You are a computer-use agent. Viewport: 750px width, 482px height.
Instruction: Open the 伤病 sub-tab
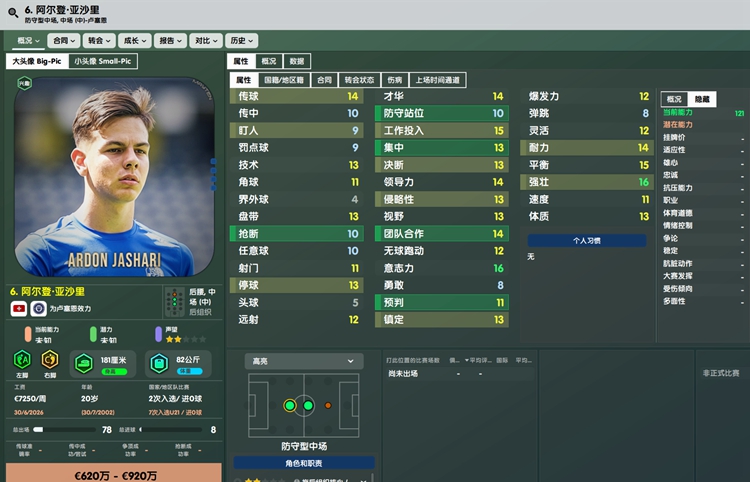pyautogui.click(x=395, y=80)
